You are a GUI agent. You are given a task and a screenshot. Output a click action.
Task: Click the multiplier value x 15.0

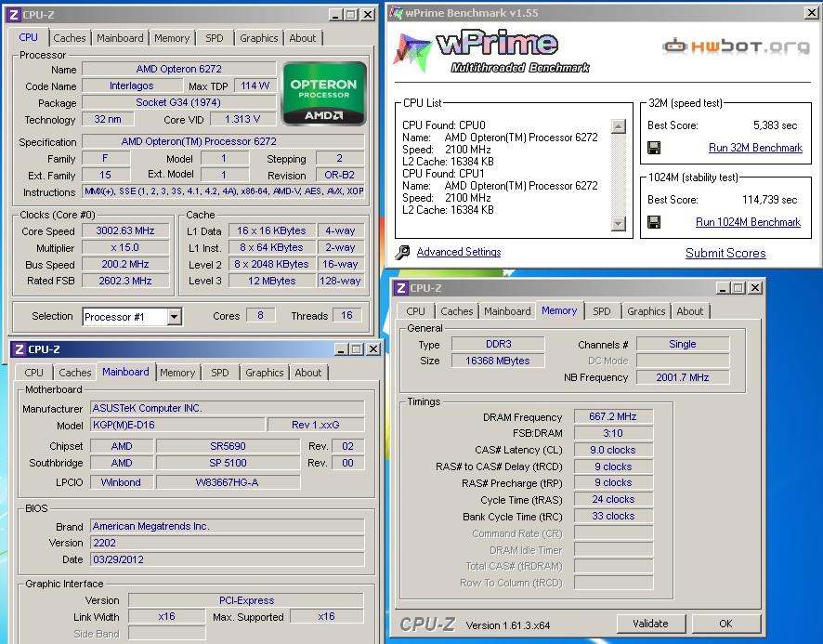(125, 247)
